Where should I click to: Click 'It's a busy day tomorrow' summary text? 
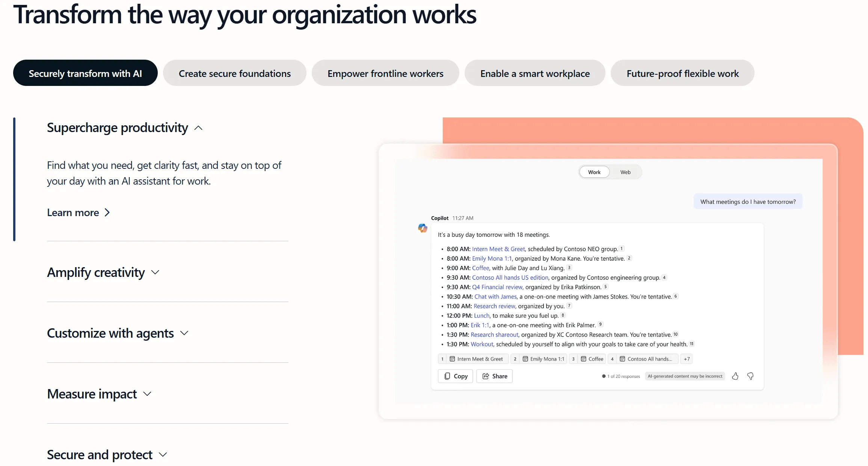click(x=494, y=235)
